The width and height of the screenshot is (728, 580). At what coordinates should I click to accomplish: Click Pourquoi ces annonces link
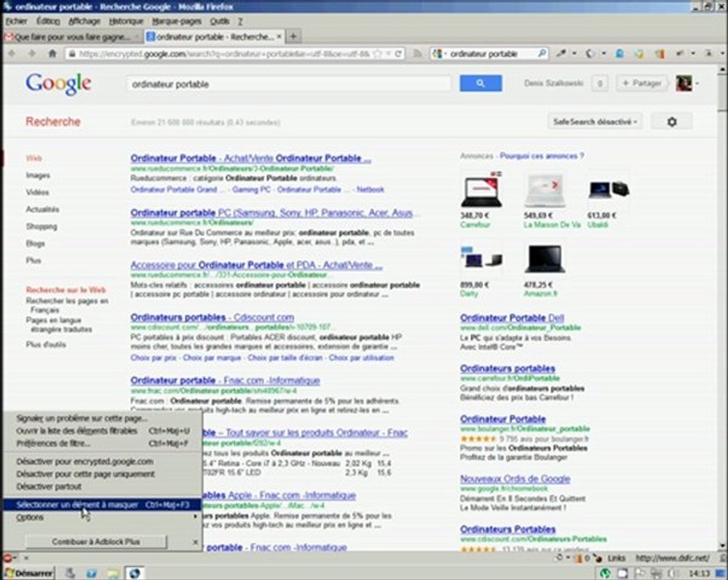point(541,156)
